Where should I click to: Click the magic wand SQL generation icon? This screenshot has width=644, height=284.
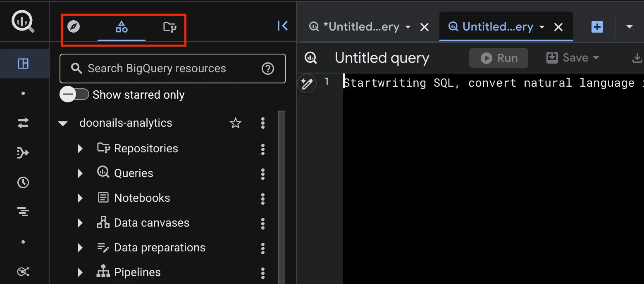coord(307,84)
